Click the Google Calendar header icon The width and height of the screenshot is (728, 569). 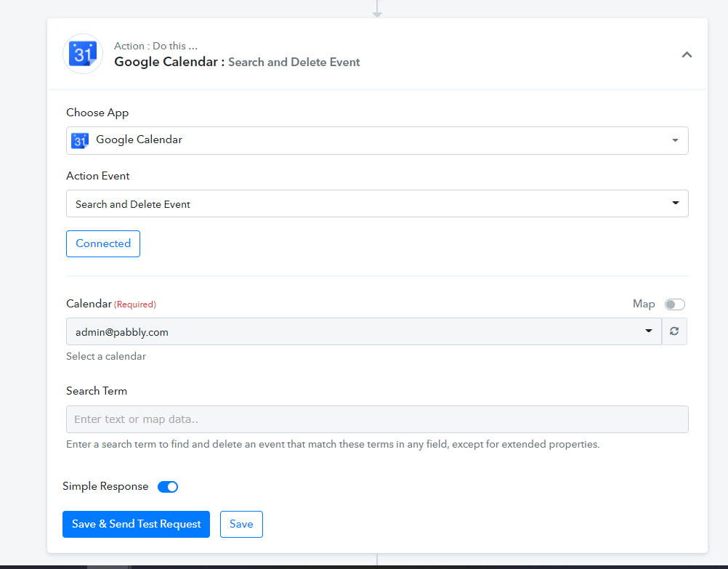point(83,54)
